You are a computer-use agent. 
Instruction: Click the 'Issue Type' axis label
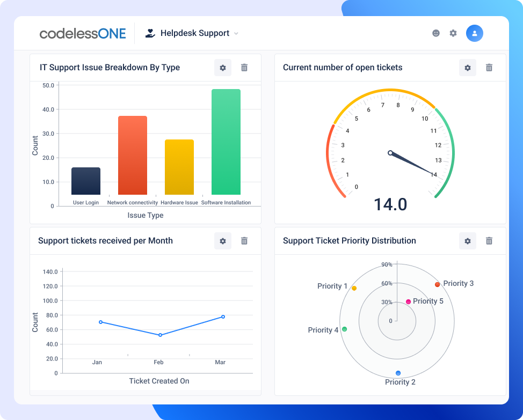(x=146, y=215)
